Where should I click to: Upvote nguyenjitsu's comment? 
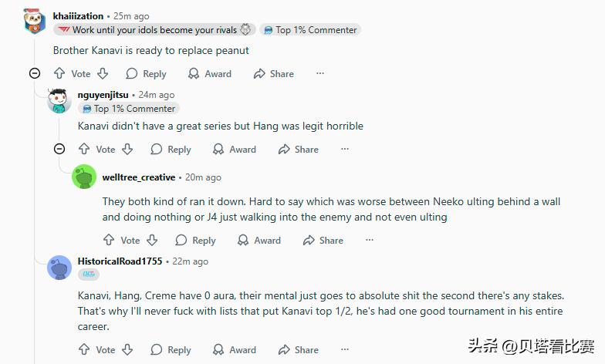click(x=84, y=150)
